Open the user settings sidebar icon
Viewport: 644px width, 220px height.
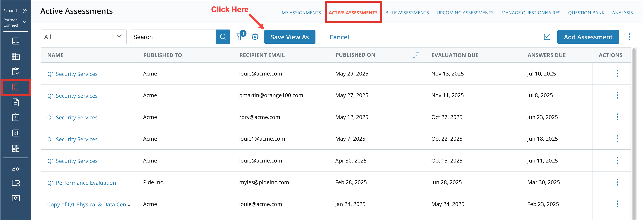click(x=16, y=168)
